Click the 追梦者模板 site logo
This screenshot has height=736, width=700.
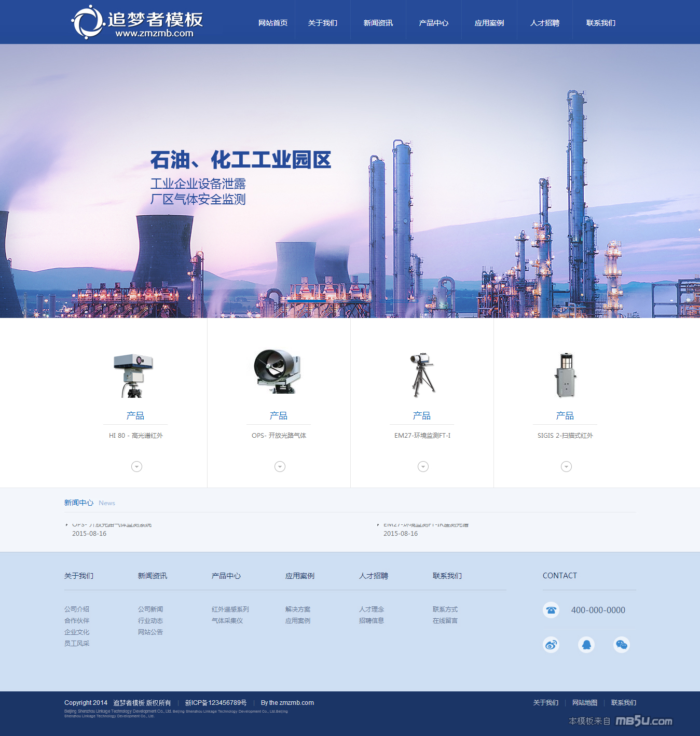click(x=138, y=22)
